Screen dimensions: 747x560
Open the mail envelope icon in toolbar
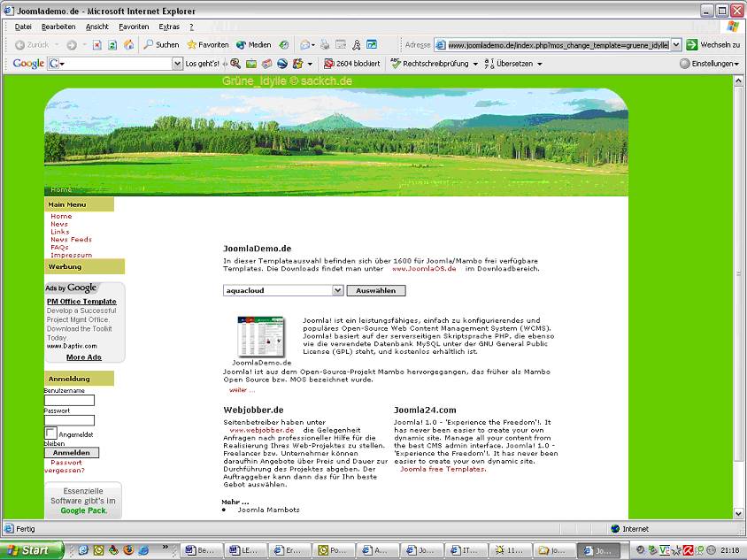304,45
